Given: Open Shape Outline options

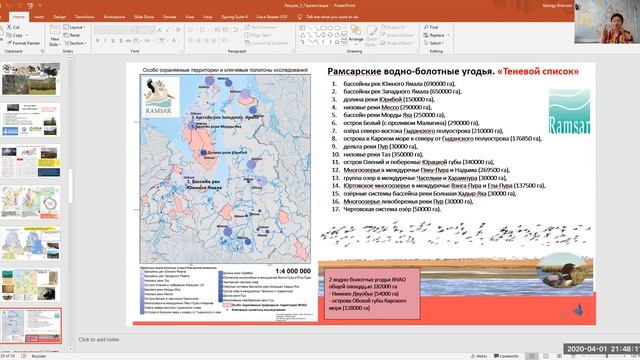Looking at the screenshot, I should (x=397, y=35).
